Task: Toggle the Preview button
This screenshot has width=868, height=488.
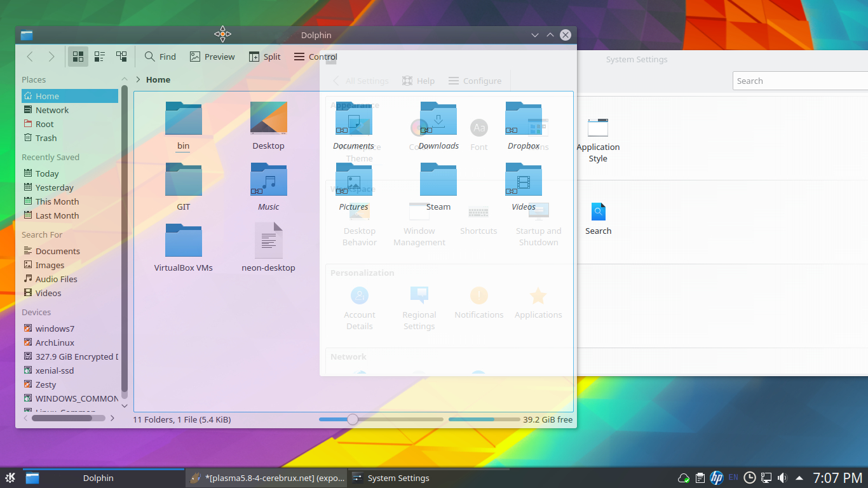Action: (212, 57)
